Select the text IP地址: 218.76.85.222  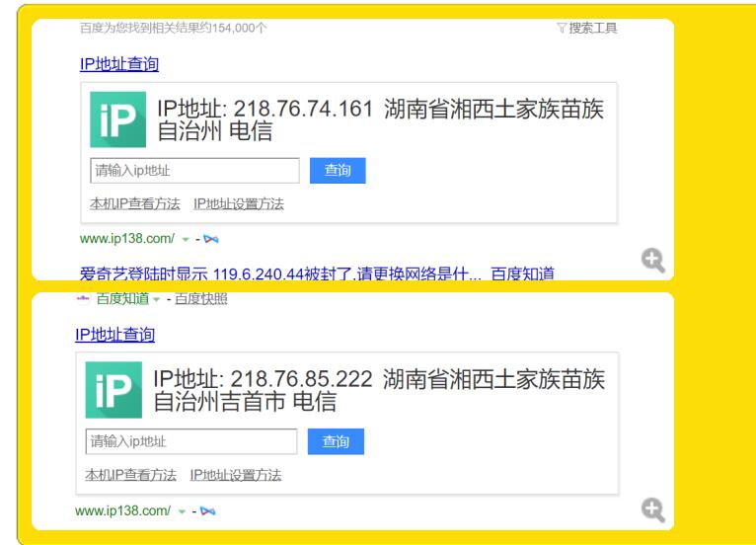(263, 379)
